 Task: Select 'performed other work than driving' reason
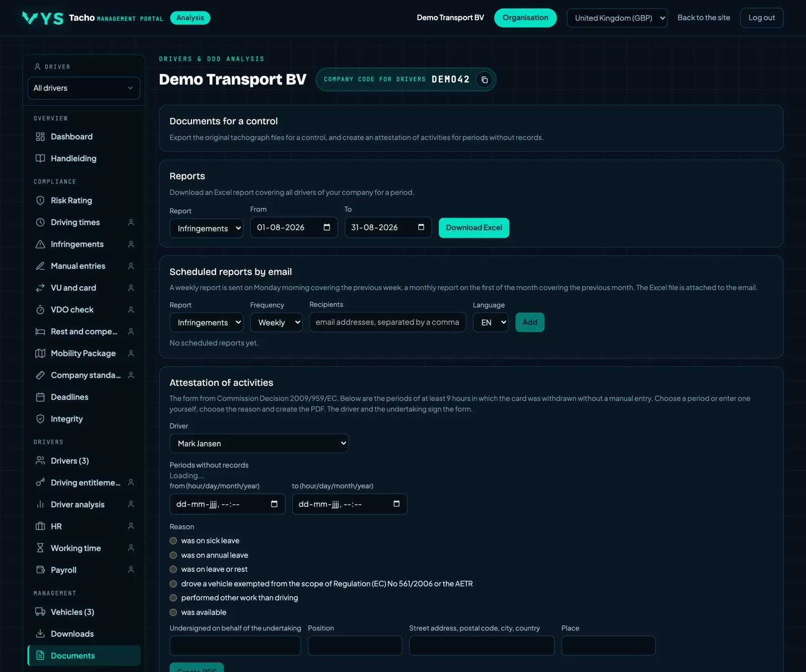(173, 598)
